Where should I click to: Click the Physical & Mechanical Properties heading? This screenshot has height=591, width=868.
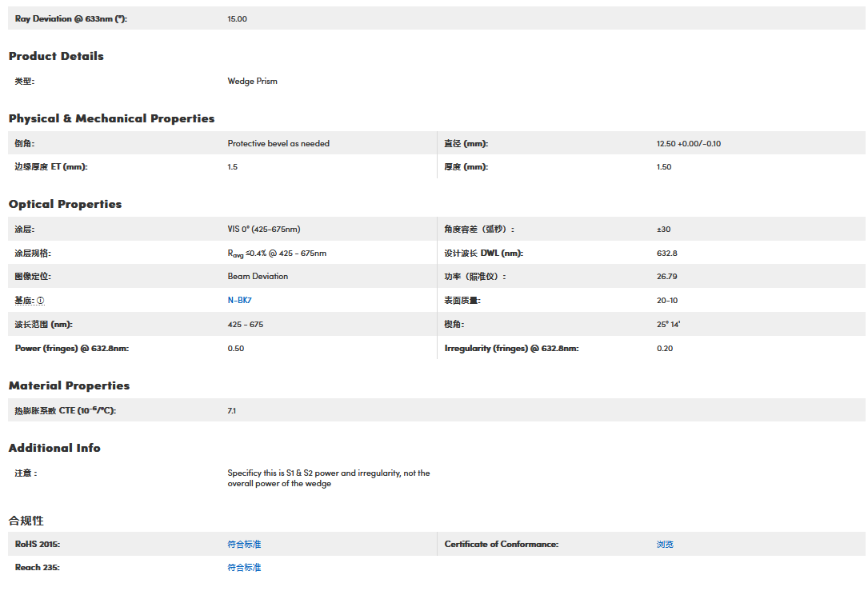coord(111,118)
